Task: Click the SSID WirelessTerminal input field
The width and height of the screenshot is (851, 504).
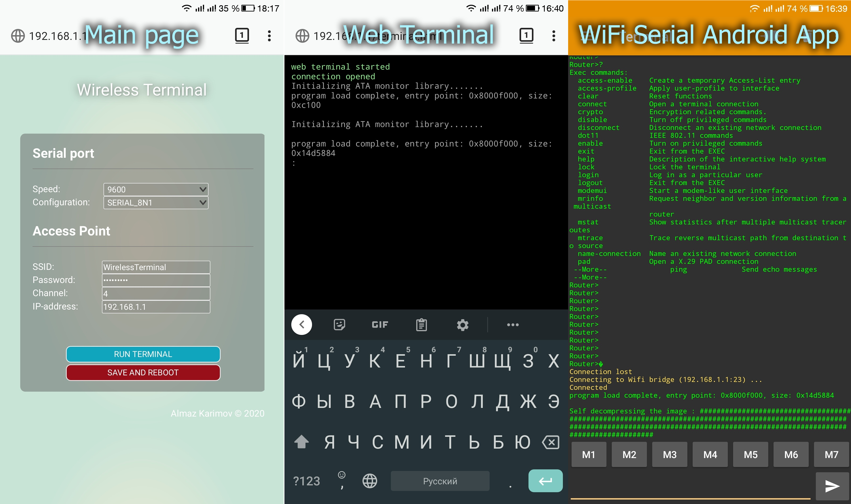Action: pyautogui.click(x=156, y=267)
